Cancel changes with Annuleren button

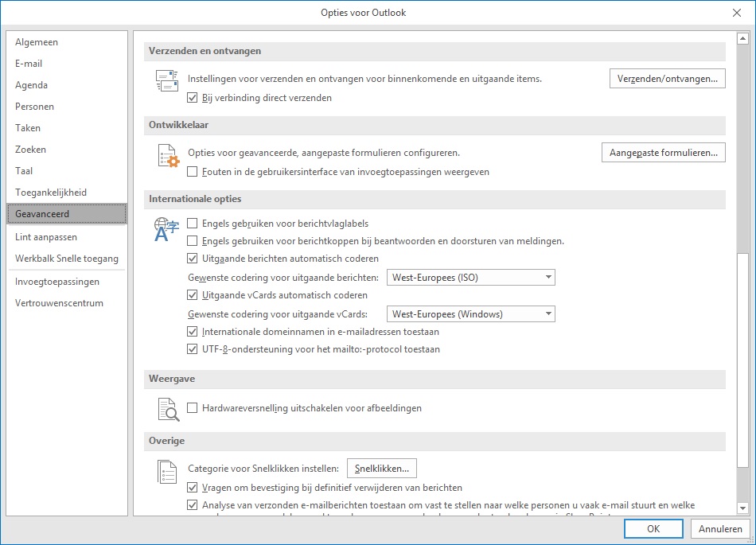[x=720, y=528]
